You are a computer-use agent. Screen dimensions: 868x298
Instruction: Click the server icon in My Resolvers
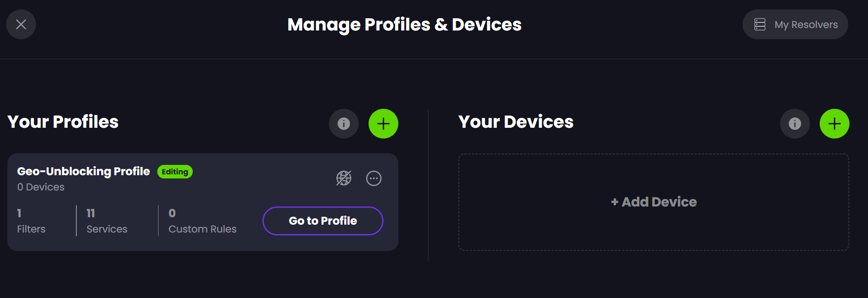tap(760, 24)
